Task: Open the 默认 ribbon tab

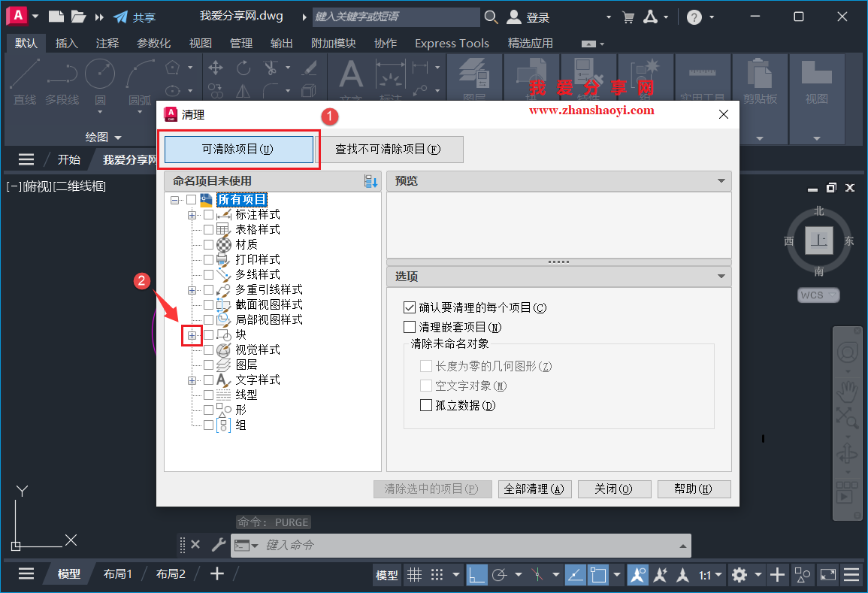Action: (26, 43)
